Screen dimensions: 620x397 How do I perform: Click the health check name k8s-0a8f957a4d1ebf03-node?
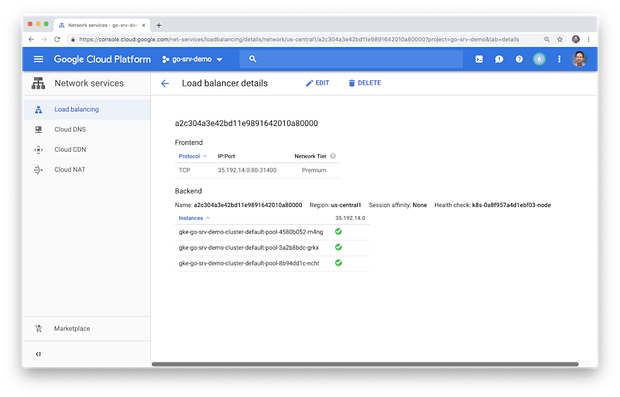click(x=511, y=205)
